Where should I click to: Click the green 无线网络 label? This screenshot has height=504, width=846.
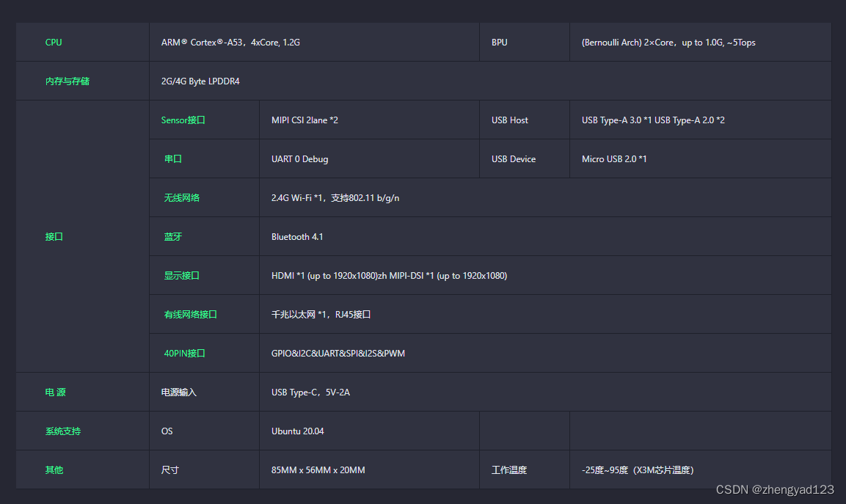(182, 197)
